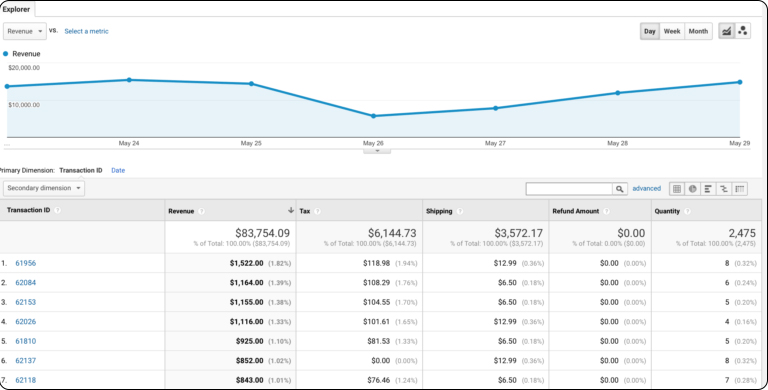Screen dimensions: 768x390
Task: Click revenue value $852.00
Action: tap(249, 361)
